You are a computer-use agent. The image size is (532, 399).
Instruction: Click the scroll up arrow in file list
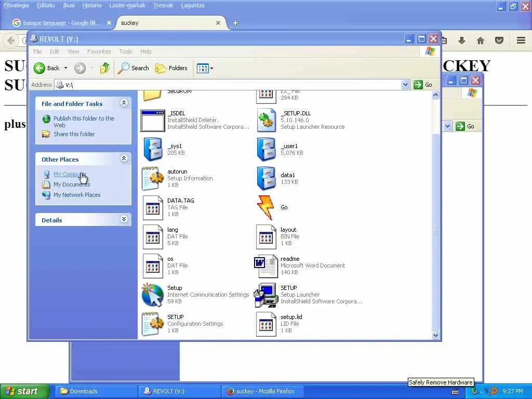(436, 96)
